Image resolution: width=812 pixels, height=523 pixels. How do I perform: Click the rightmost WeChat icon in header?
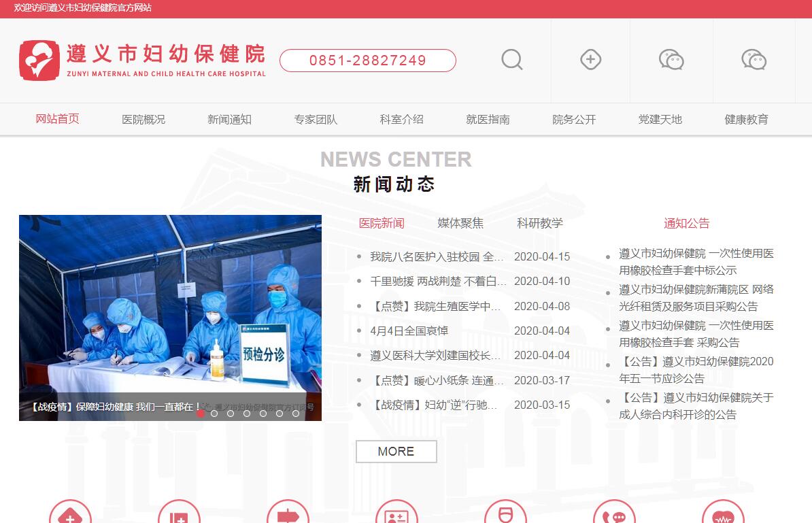point(754,60)
